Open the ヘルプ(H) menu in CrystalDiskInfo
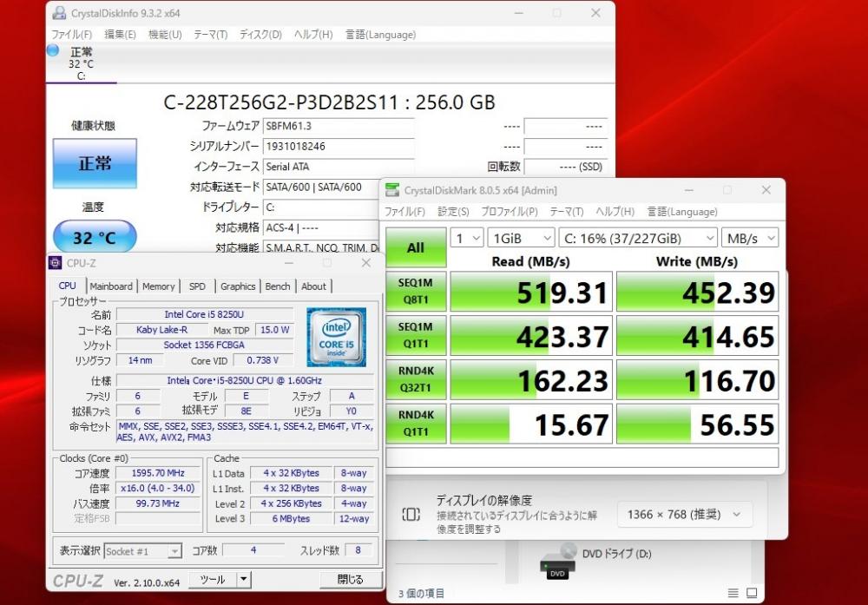This screenshot has height=605, width=868. point(313,35)
